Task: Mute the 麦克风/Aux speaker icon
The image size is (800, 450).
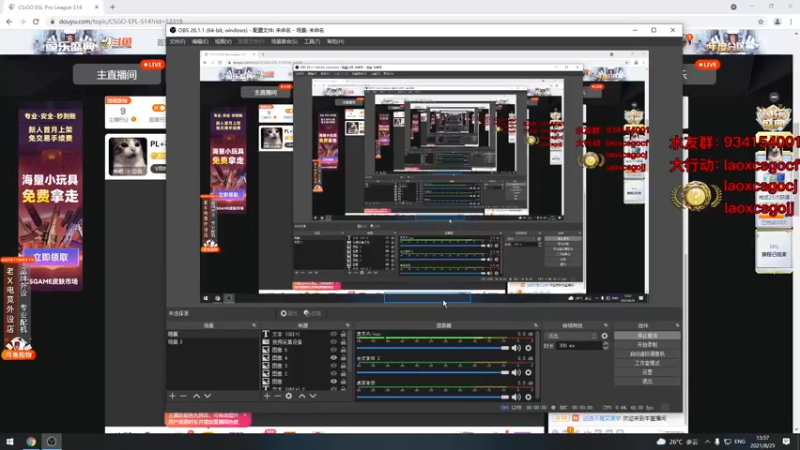Action: point(516,348)
